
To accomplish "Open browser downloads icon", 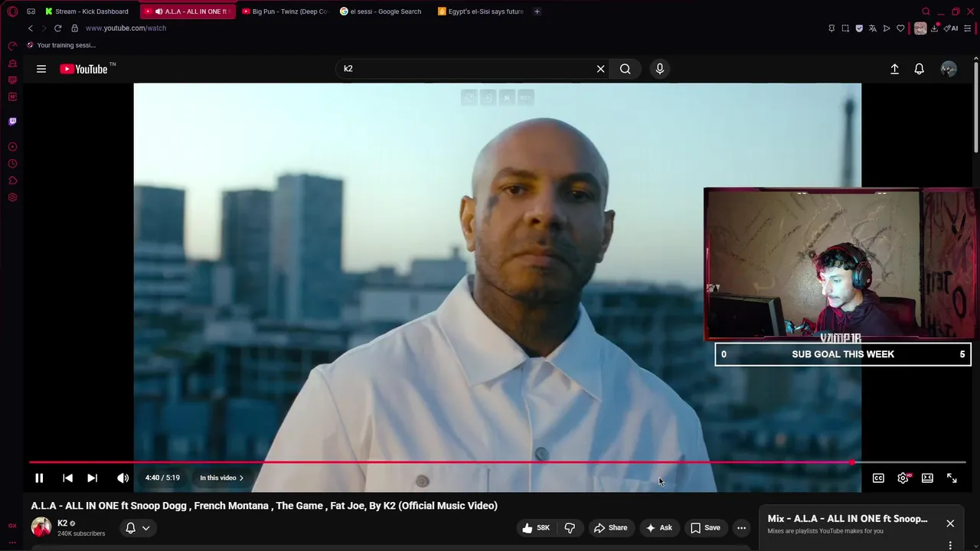I will (935, 28).
